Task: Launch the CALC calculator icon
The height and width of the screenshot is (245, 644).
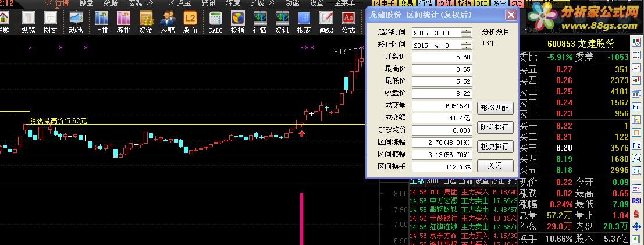Action: tap(215, 22)
